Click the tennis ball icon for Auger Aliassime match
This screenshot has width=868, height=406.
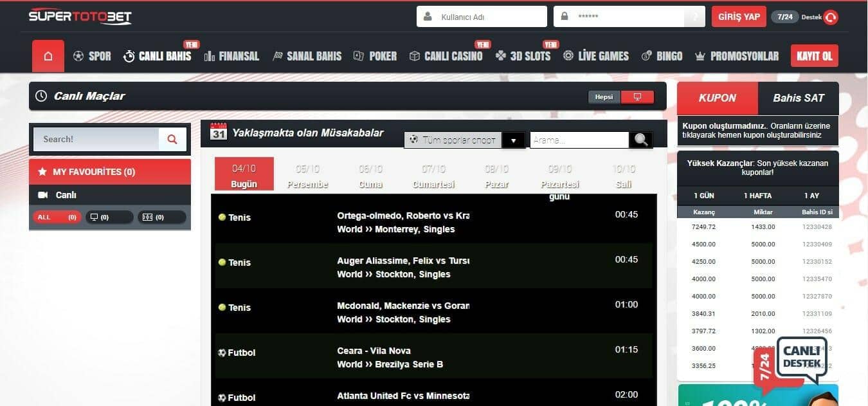tap(222, 263)
